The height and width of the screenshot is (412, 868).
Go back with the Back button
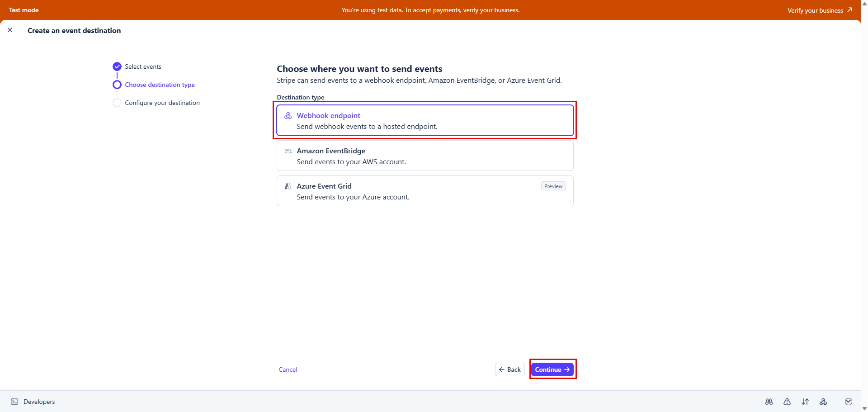coord(510,369)
